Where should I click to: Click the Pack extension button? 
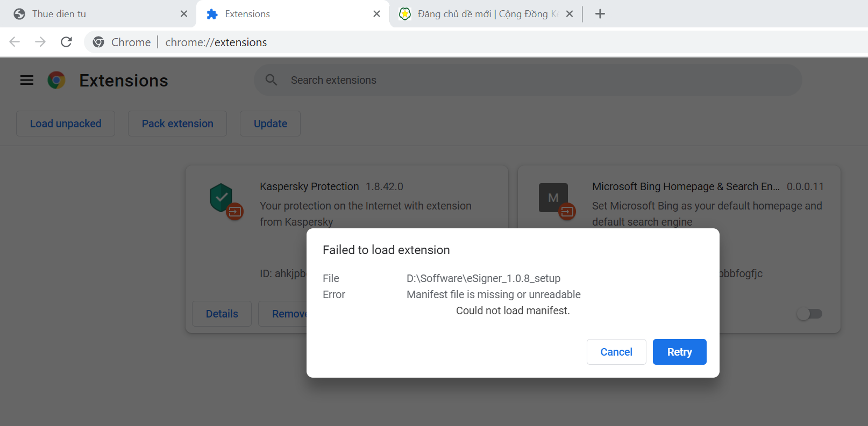177,124
